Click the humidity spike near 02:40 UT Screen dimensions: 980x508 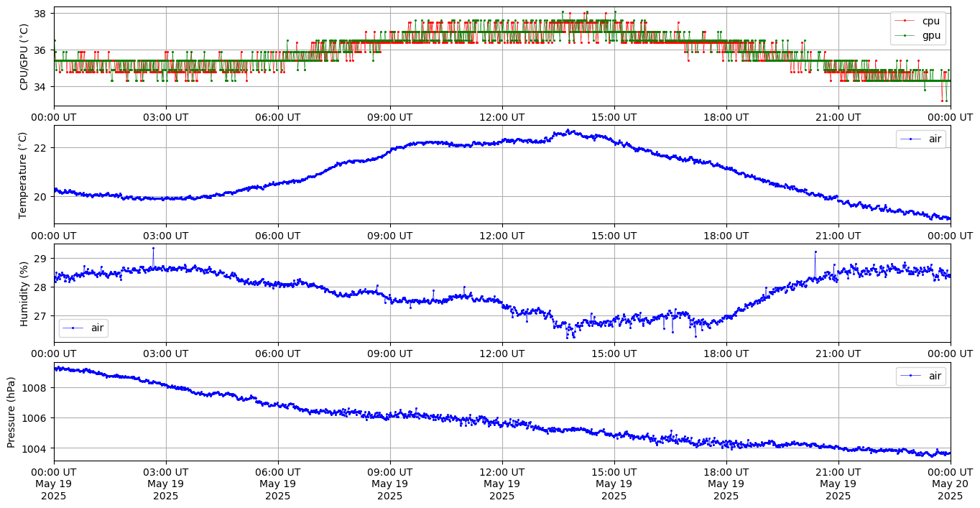153,249
